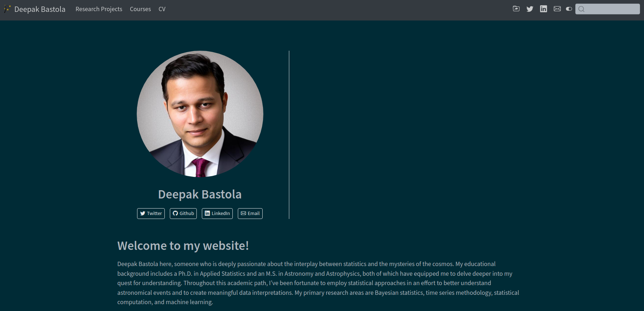Toggle dark mode with the switch in the navbar
The width and height of the screenshot is (644, 311).
coord(569,9)
